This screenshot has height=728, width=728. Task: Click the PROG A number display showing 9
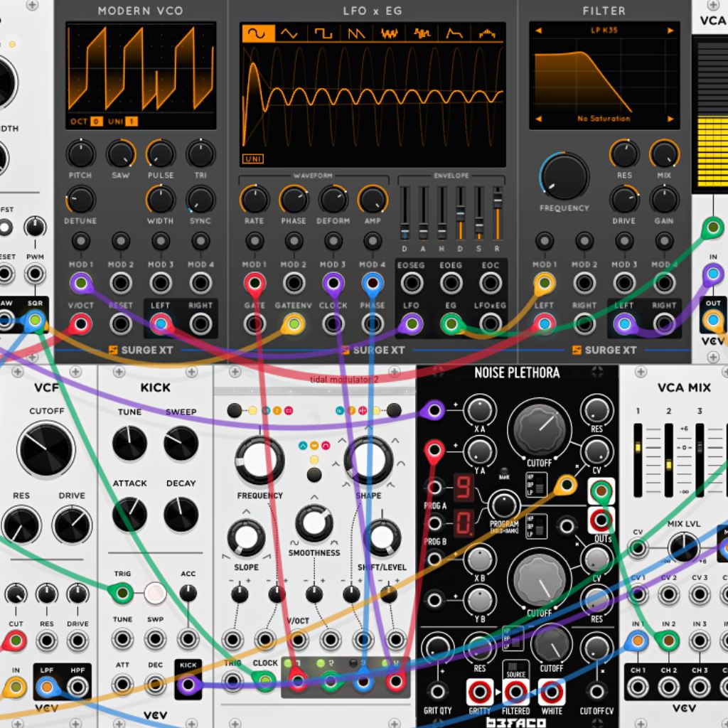coord(463,488)
